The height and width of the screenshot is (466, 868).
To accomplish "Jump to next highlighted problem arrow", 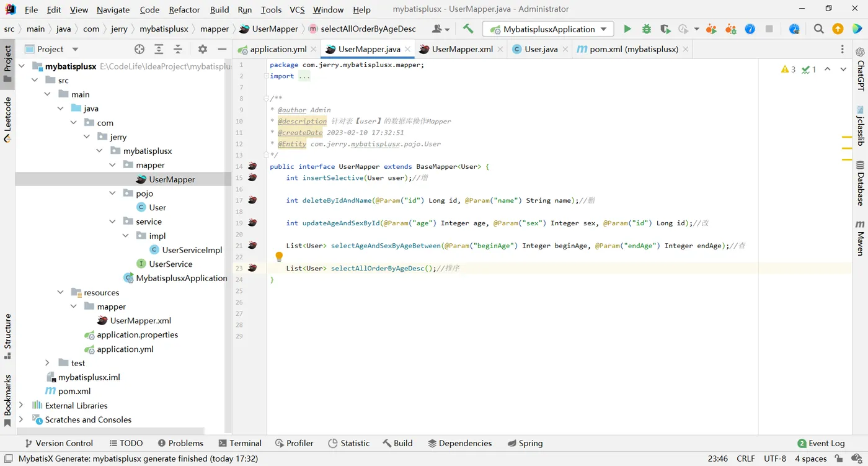I will (843, 69).
